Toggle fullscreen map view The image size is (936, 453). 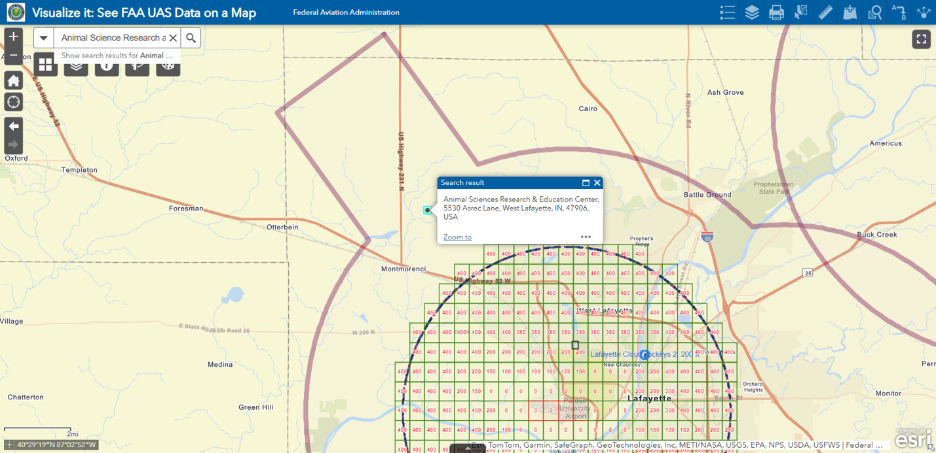[921, 39]
